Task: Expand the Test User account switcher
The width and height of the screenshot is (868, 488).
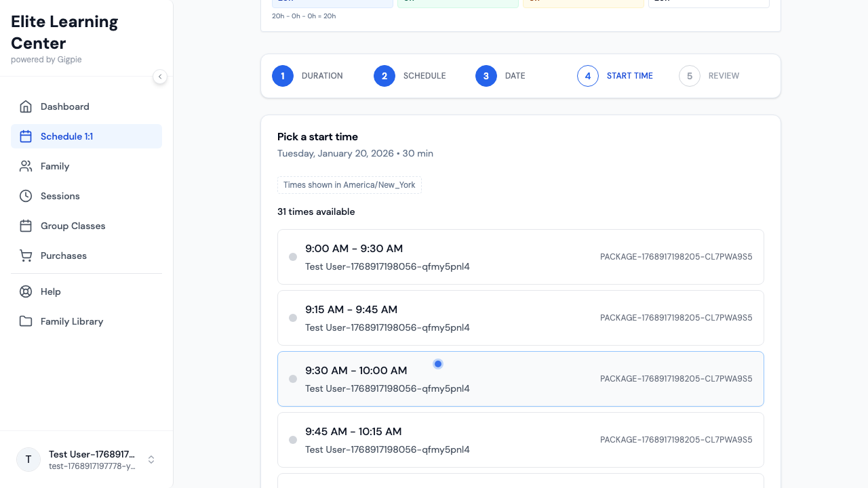Action: 151,460
